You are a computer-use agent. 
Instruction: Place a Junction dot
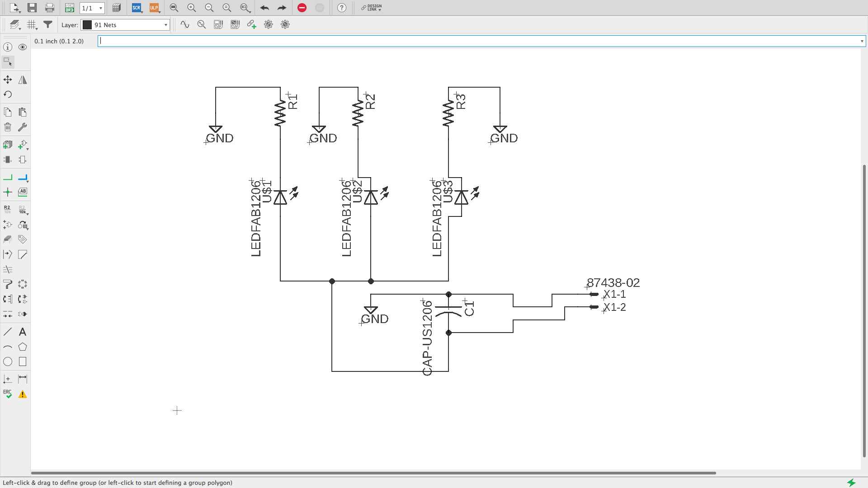click(8, 192)
